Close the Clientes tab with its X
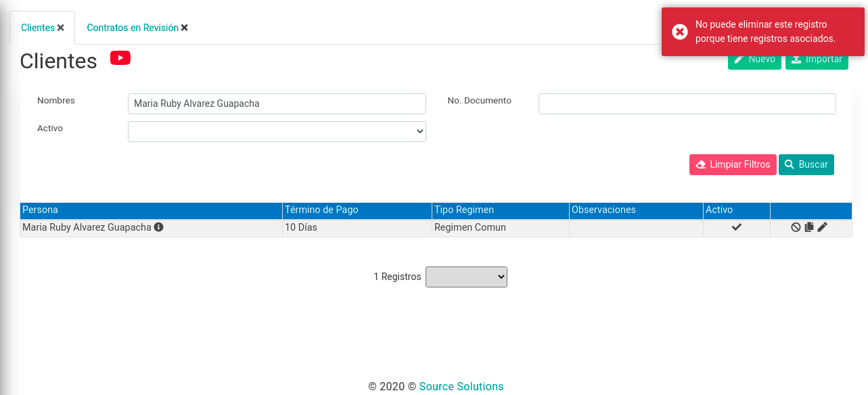The height and width of the screenshot is (395, 868). tap(61, 28)
